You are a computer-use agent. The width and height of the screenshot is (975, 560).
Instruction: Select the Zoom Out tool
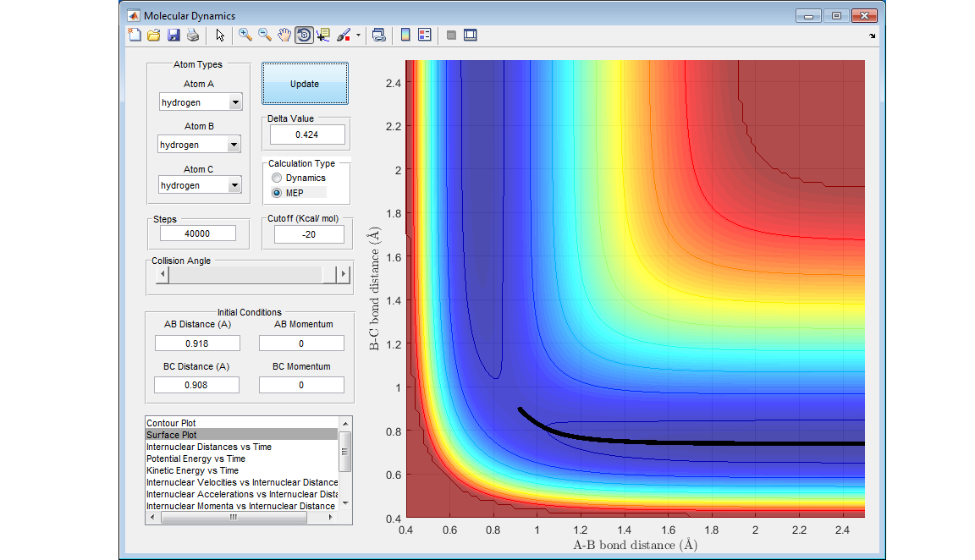(264, 35)
